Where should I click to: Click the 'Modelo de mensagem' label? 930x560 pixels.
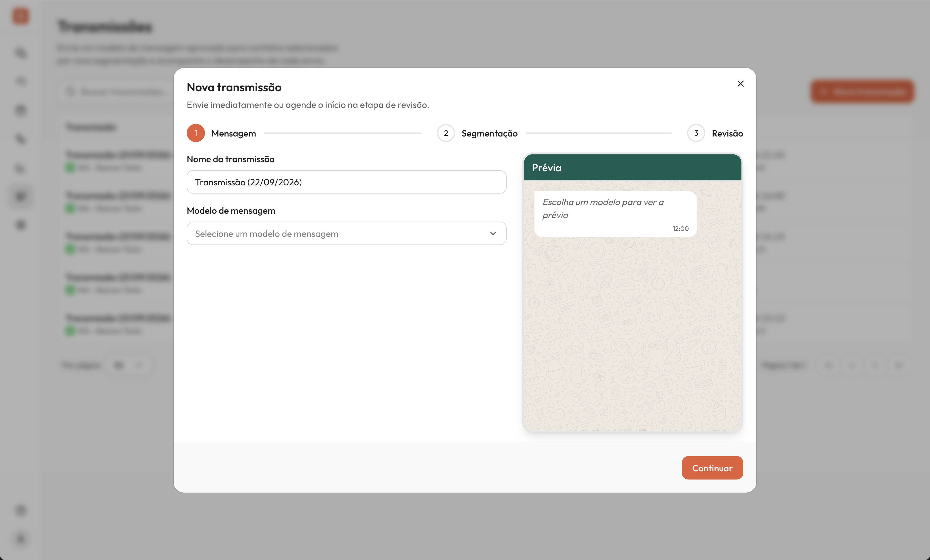pyautogui.click(x=231, y=211)
